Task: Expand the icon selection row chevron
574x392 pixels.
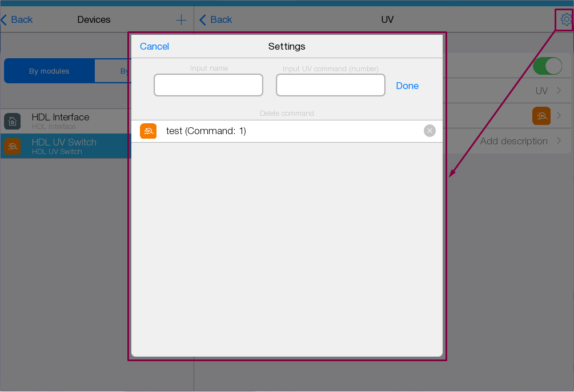Action: pyautogui.click(x=559, y=116)
